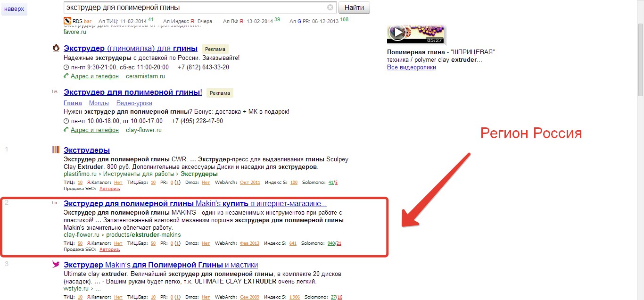This screenshot has width=644, height=300.
Task: Click WebArch Фев 2013 link
Action: coord(250,243)
